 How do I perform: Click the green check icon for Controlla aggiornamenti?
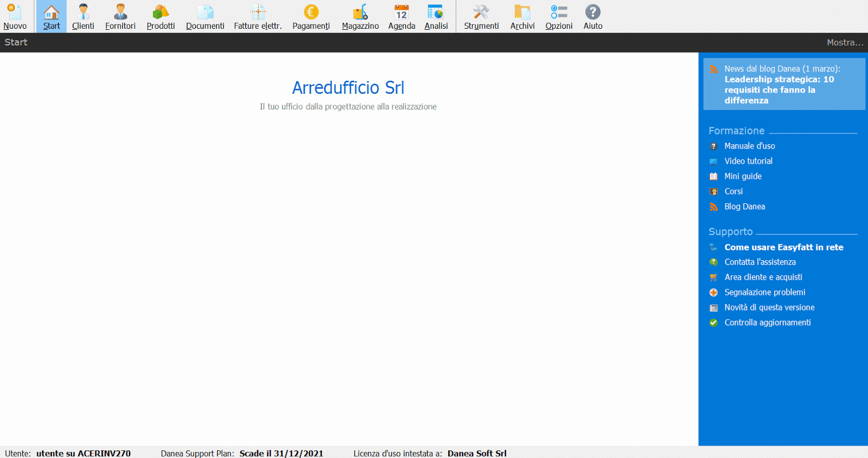click(714, 323)
